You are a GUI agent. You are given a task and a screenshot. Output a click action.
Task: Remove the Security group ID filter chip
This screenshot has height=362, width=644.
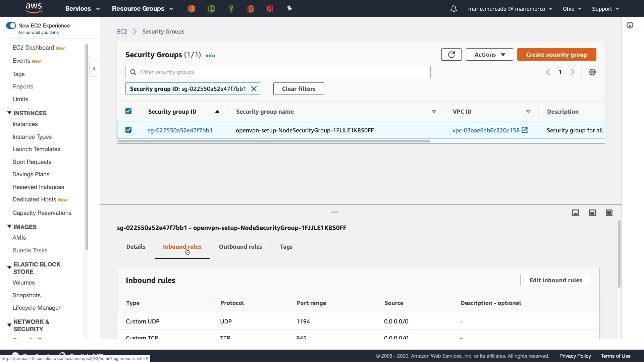(254, 89)
